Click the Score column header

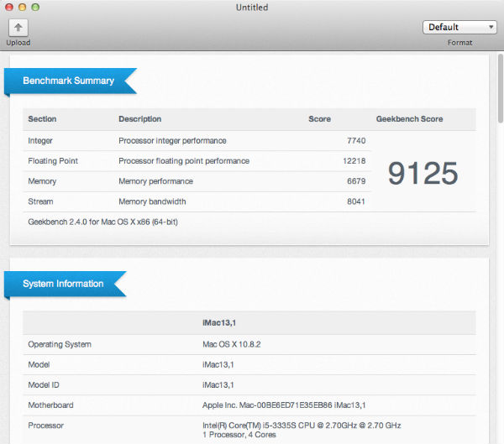pyautogui.click(x=319, y=119)
